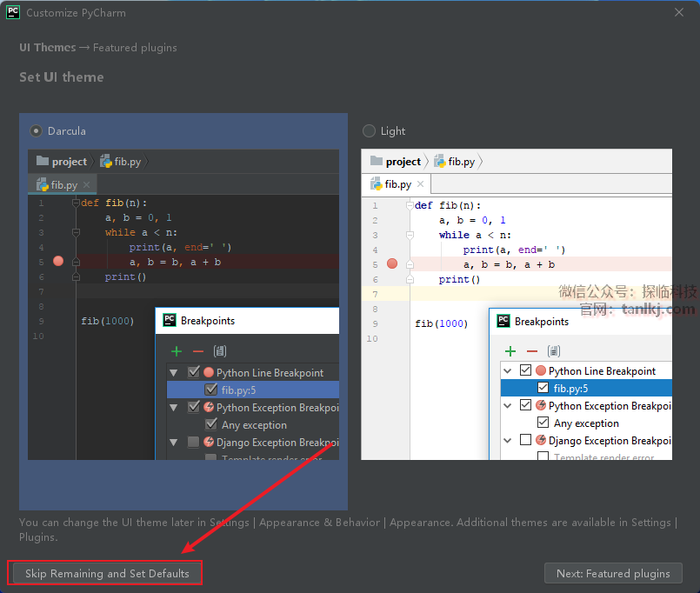Toggle Any exception checkbox in Light preview
The width and height of the screenshot is (700, 593).
(x=543, y=423)
